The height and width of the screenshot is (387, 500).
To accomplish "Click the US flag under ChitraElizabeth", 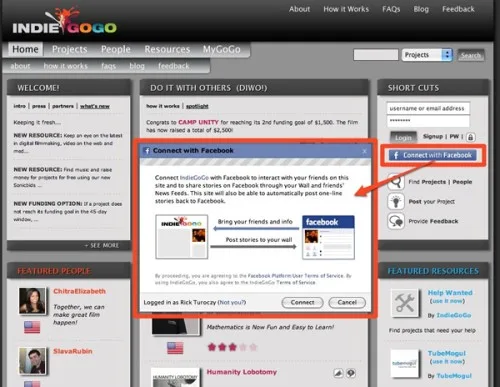I will point(32,327).
